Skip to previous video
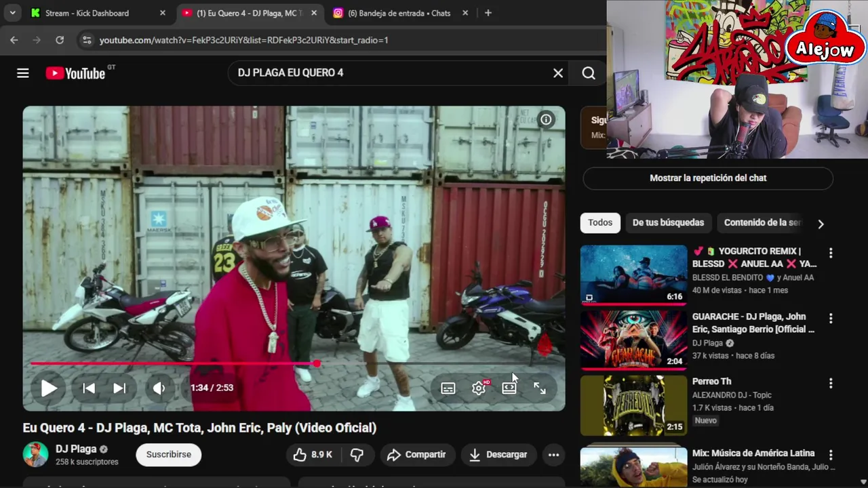Viewport: 868px width, 488px height. coord(89,388)
